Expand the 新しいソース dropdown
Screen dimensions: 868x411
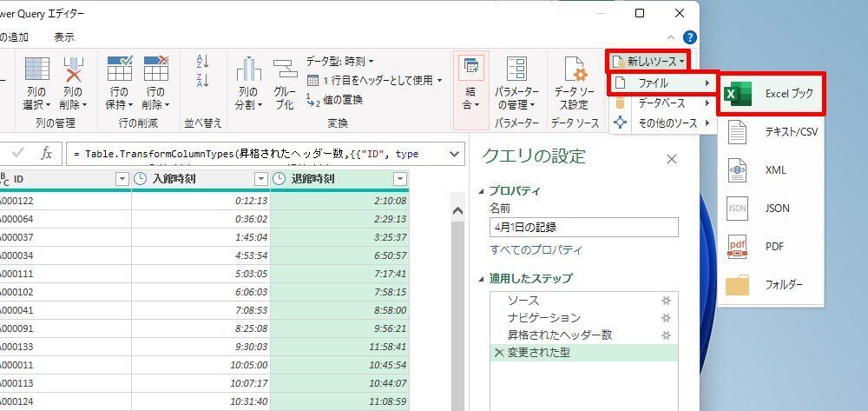649,61
